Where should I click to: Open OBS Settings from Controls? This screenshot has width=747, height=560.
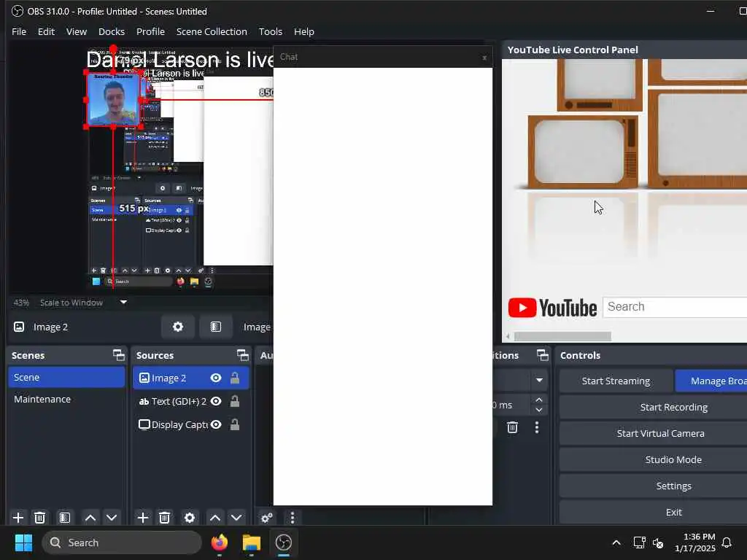(x=673, y=486)
